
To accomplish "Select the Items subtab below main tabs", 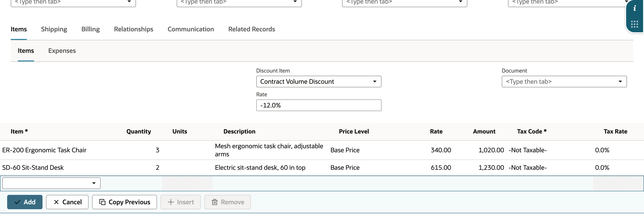I will click(26, 51).
